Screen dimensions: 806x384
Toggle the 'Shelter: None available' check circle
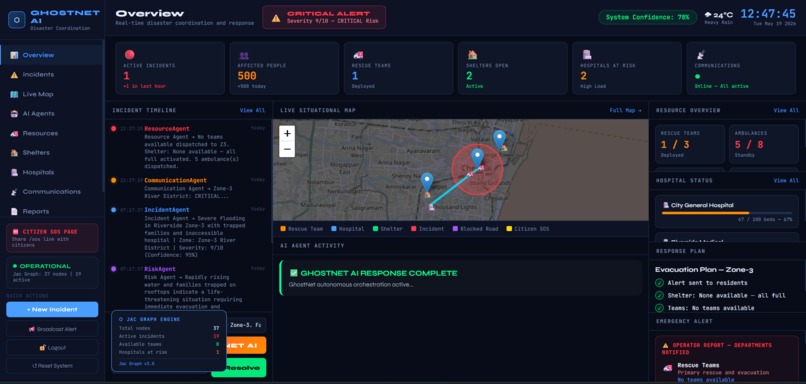pyautogui.click(x=659, y=295)
